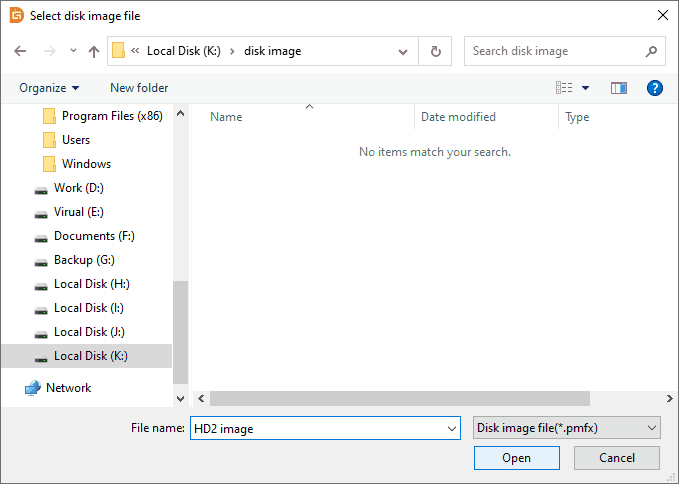Click the Back navigation arrow
679x484 pixels.
(21, 51)
